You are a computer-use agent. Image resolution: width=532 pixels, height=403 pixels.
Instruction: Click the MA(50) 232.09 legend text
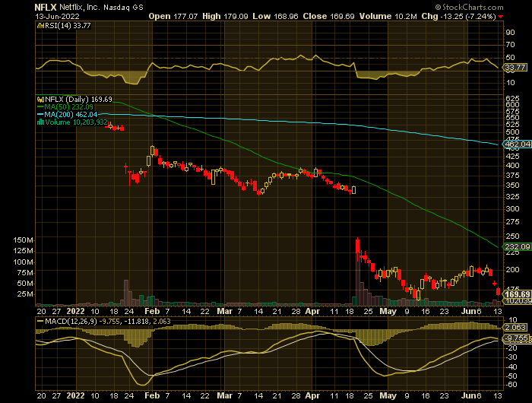point(69,107)
